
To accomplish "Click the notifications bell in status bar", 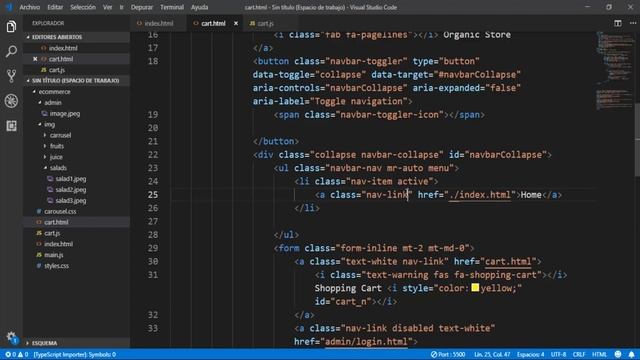I will (631, 354).
